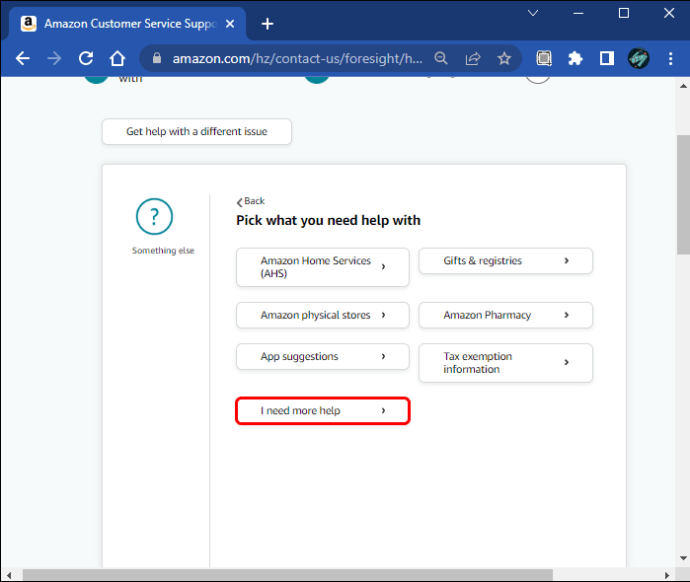Open the Extensions puzzle icon
This screenshot has width=690, height=582.
click(575, 58)
